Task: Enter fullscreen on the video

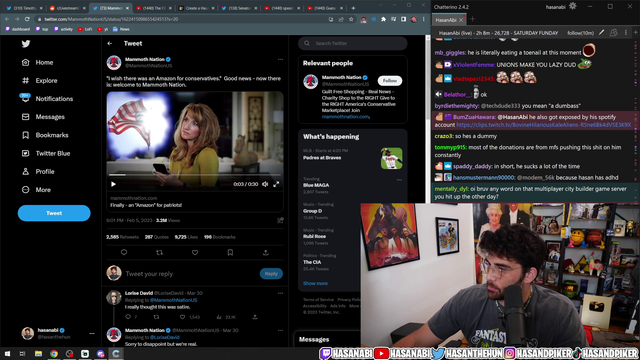Action: (276, 184)
